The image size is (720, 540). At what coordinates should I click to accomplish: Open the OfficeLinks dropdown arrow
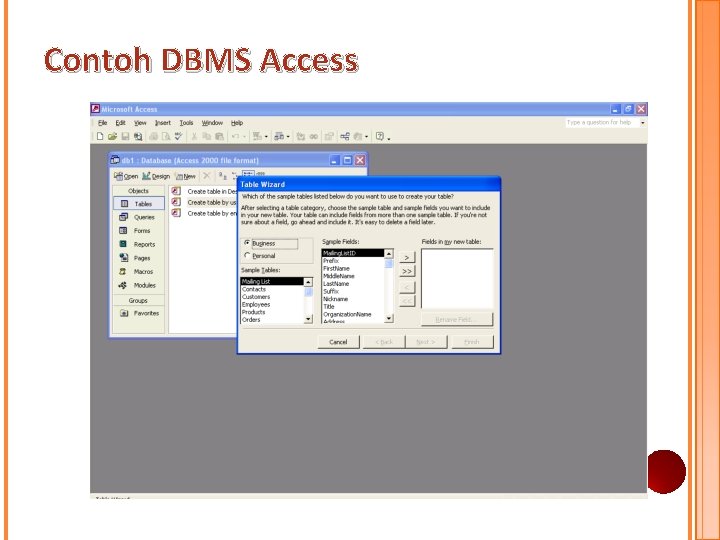[x=266, y=137]
